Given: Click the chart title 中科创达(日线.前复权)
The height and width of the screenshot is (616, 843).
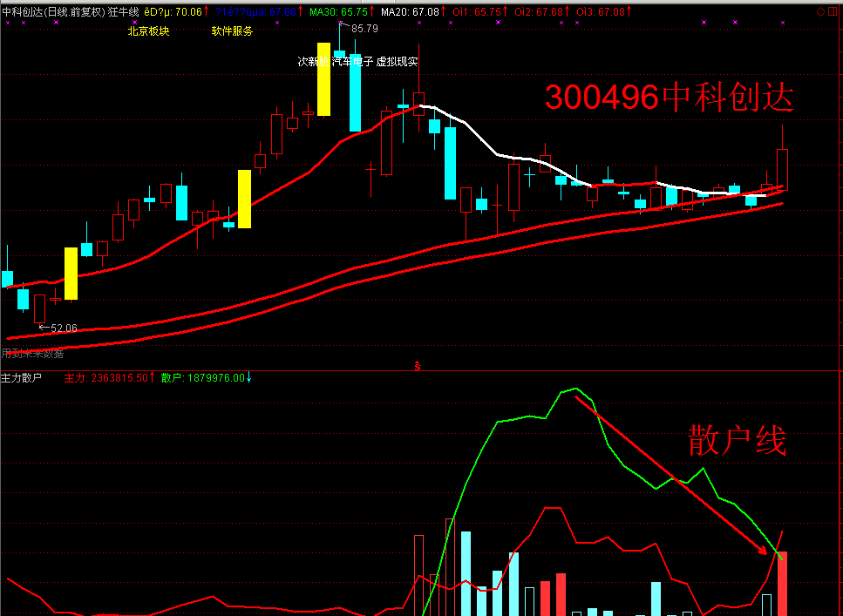Looking at the screenshot, I should click(x=54, y=12).
